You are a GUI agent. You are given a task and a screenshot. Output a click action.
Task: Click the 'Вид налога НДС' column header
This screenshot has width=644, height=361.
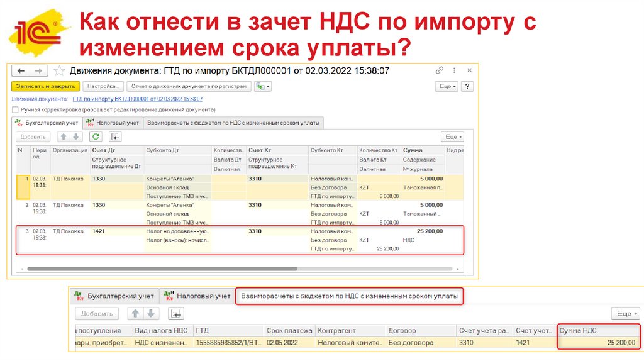pyautogui.click(x=161, y=331)
